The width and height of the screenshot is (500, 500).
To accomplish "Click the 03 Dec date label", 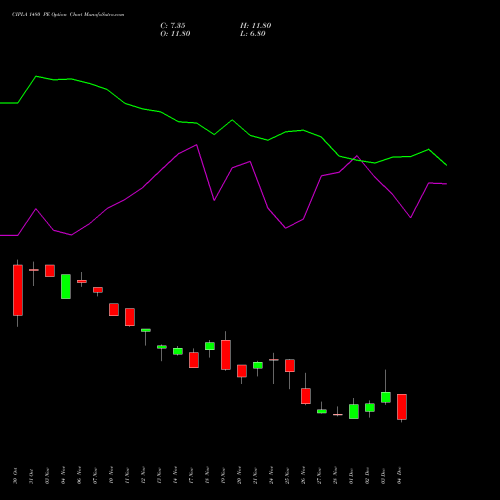I will [x=383, y=476].
